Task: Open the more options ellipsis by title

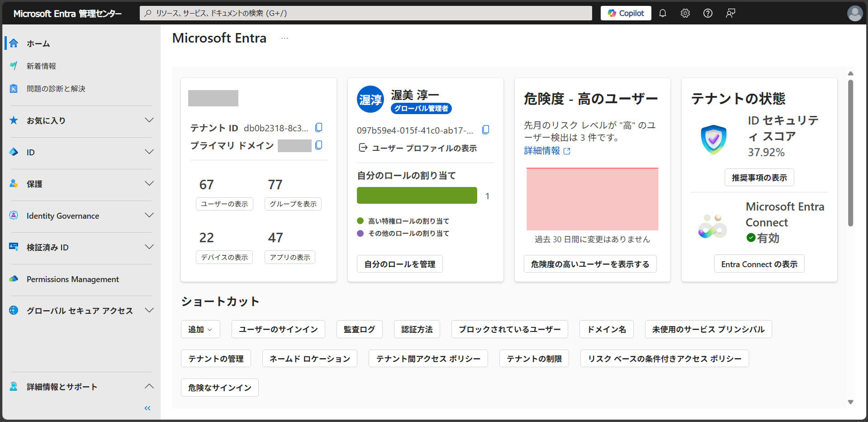Action: tap(285, 38)
